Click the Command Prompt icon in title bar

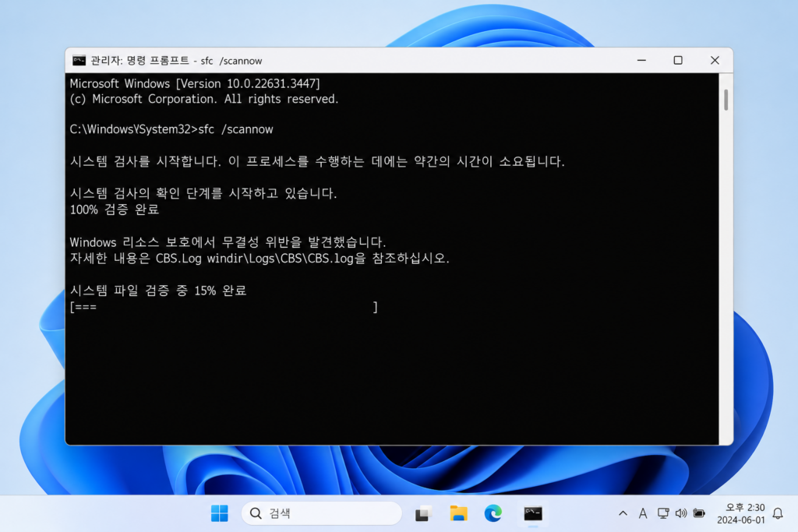click(x=79, y=61)
